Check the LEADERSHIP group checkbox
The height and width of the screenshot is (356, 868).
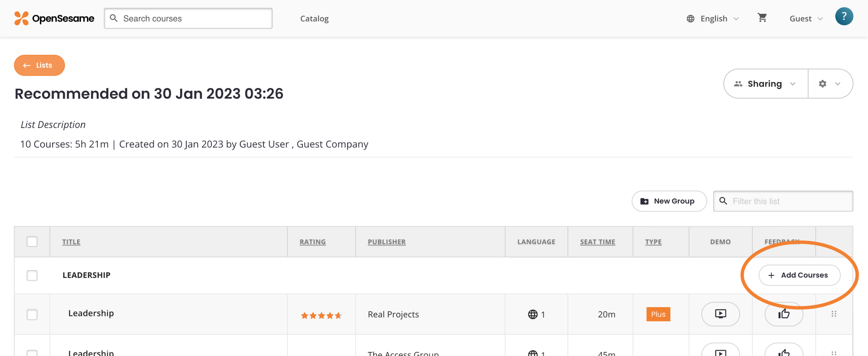32,275
